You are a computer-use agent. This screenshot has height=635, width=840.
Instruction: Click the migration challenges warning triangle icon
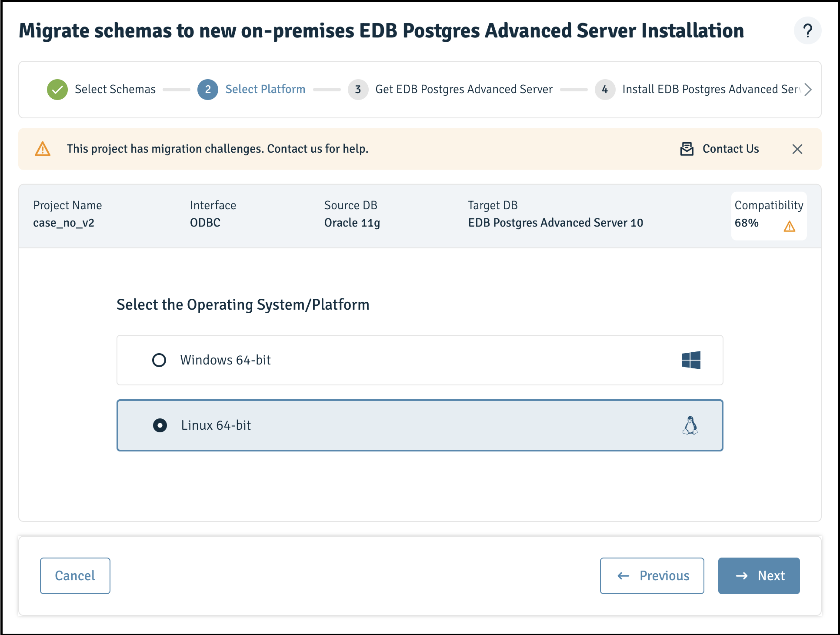click(43, 149)
